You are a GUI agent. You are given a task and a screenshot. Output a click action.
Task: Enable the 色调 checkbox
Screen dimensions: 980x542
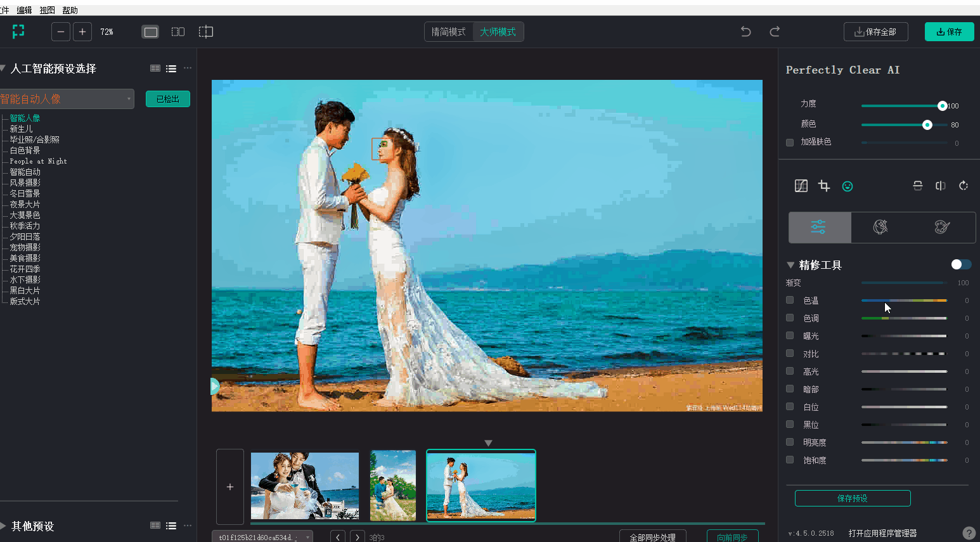pyautogui.click(x=790, y=318)
